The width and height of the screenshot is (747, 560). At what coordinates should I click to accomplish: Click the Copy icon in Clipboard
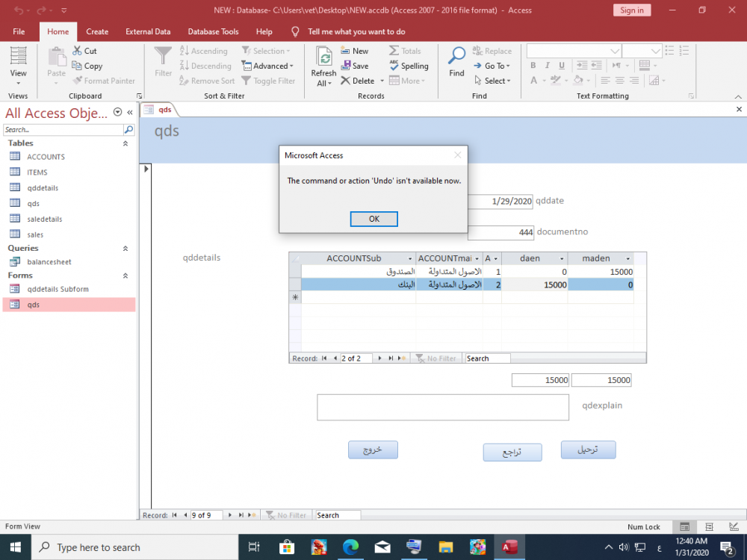click(x=77, y=66)
